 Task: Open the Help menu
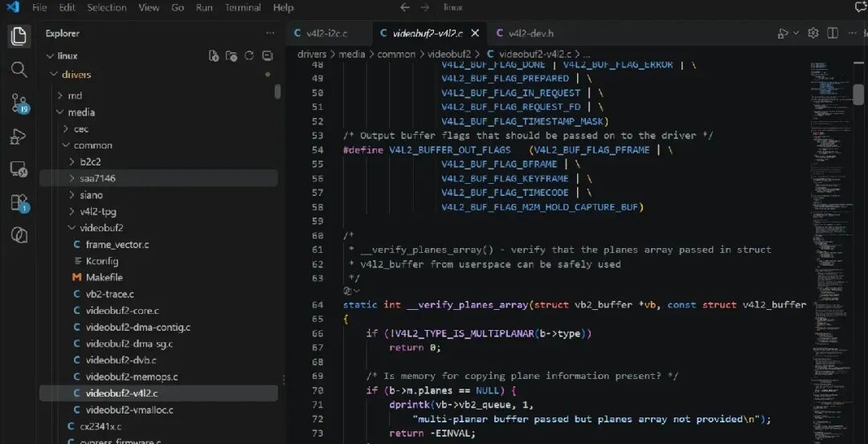coord(284,8)
